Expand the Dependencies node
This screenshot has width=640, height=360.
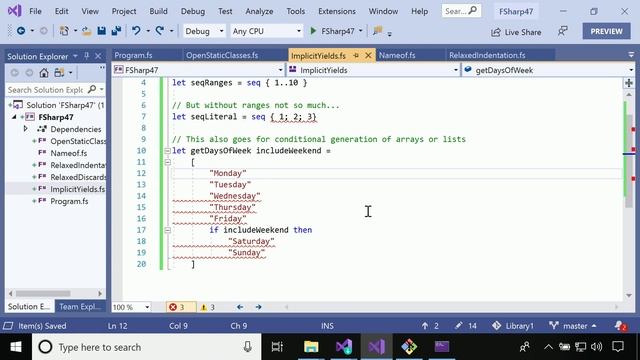point(25,129)
